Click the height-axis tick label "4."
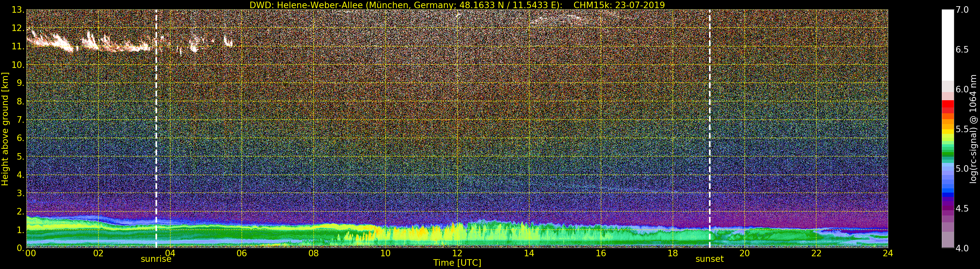The image size is (980, 269). [21, 175]
